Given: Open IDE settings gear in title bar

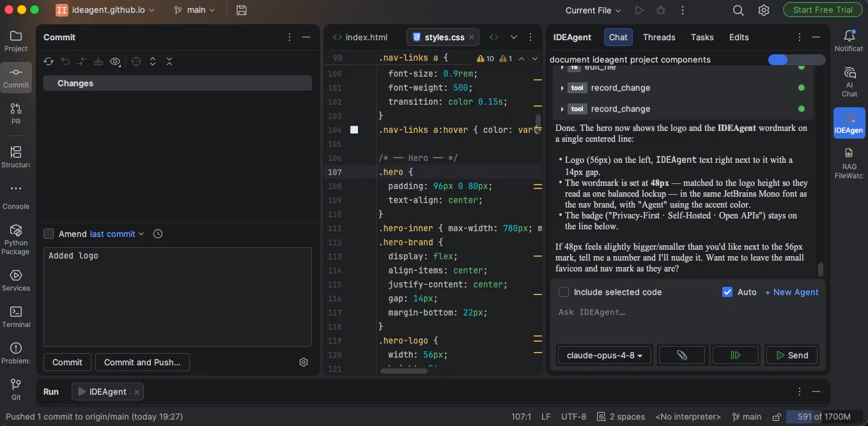Looking at the screenshot, I should (x=764, y=10).
